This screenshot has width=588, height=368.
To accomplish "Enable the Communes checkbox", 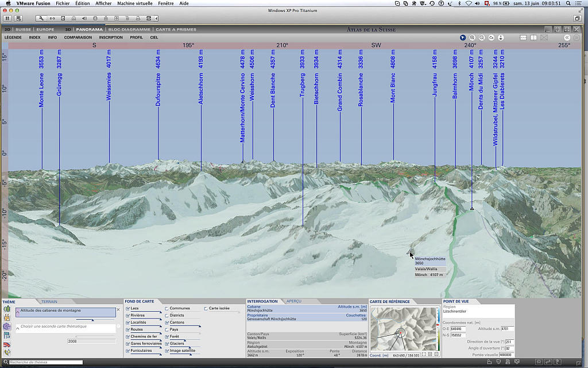I will (x=167, y=308).
